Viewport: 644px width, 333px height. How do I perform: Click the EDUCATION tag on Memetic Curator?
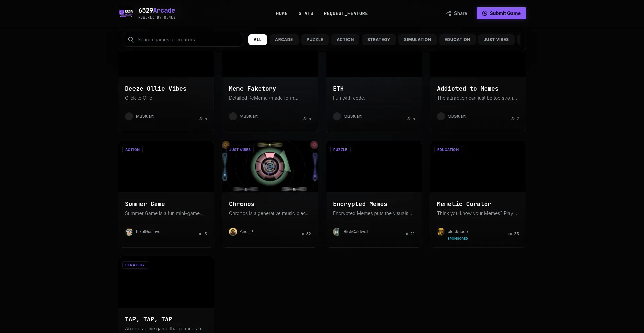point(448,150)
